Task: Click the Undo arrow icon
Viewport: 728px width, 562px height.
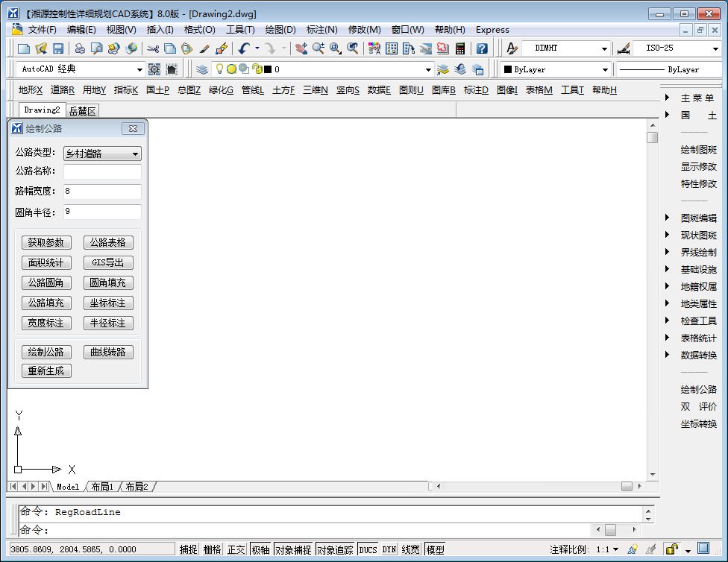Action: point(243,48)
